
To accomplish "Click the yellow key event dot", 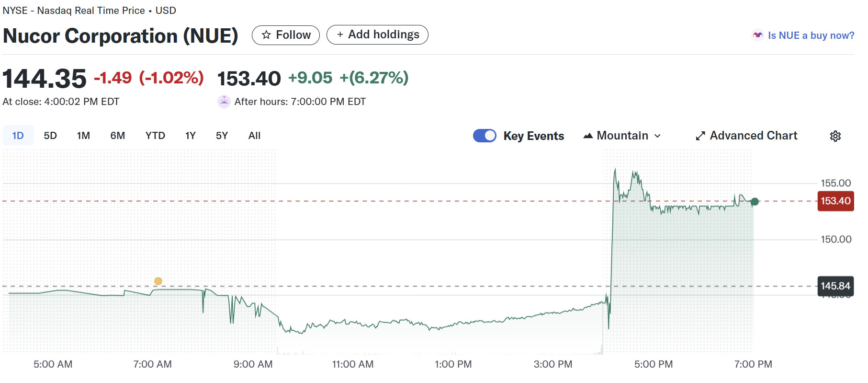I will point(158,281).
